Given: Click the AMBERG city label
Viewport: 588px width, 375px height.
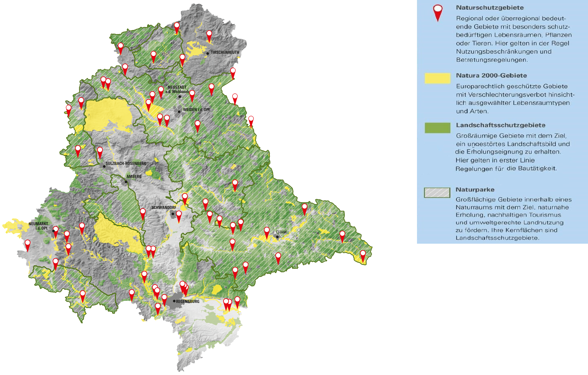Looking at the screenshot, I should 134,176.
